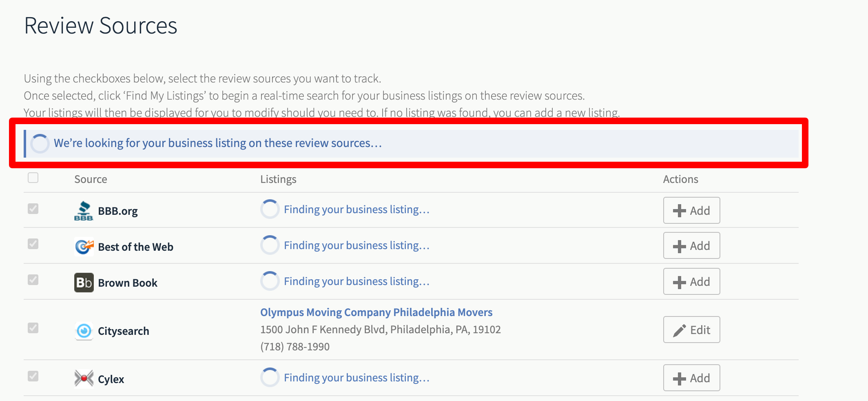Viewport: 868px width, 401px height.
Task: Uncheck the BBB.org checkbox
Action: click(x=33, y=209)
